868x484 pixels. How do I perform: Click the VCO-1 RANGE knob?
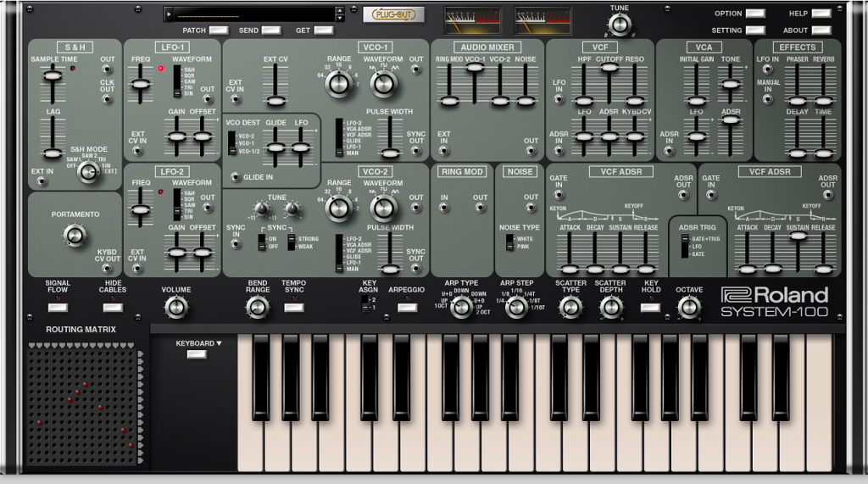click(339, 84)
